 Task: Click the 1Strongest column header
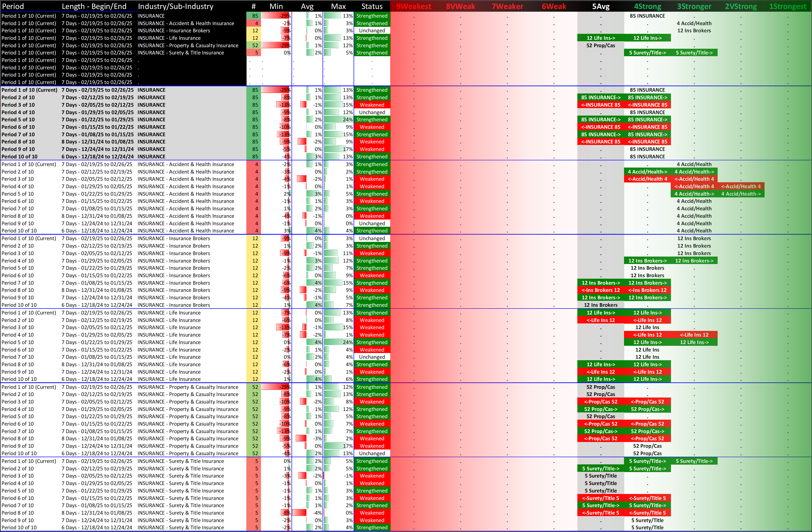[x=787, y=6]
